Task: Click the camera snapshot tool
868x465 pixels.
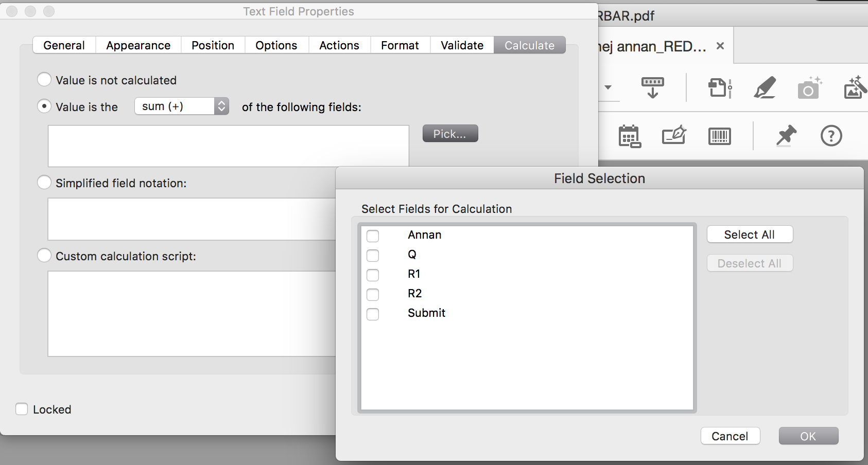Action: click(x=808, y=88)
